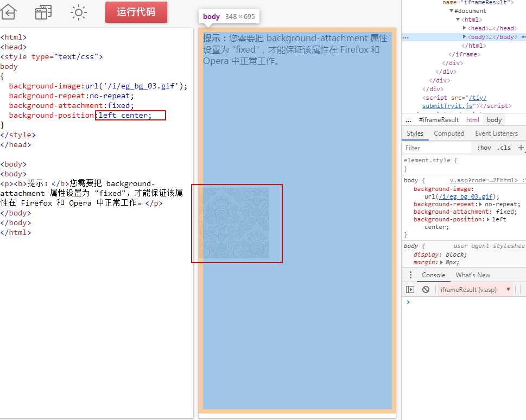Click the </iframe> closing tag in the DOM tree
Screen dimensions: 526x420
pos(465,54)
